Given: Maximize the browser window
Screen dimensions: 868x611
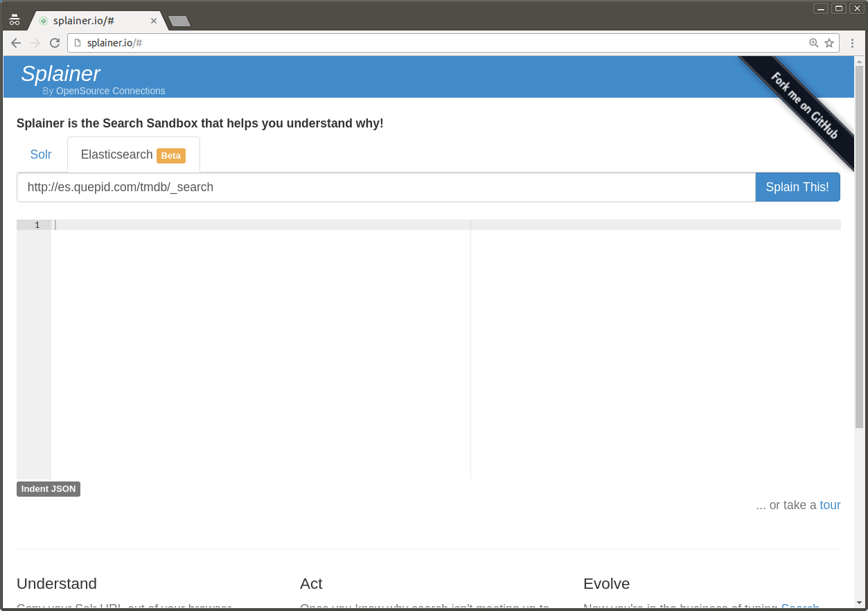Looking at the screenshot, I should pos(839,8).
